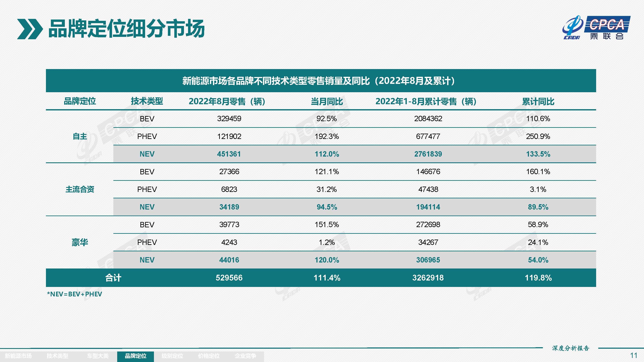Select cell value 451361
Image resolution: width=644 pixels, height=362 pixels.
[229, 154]
